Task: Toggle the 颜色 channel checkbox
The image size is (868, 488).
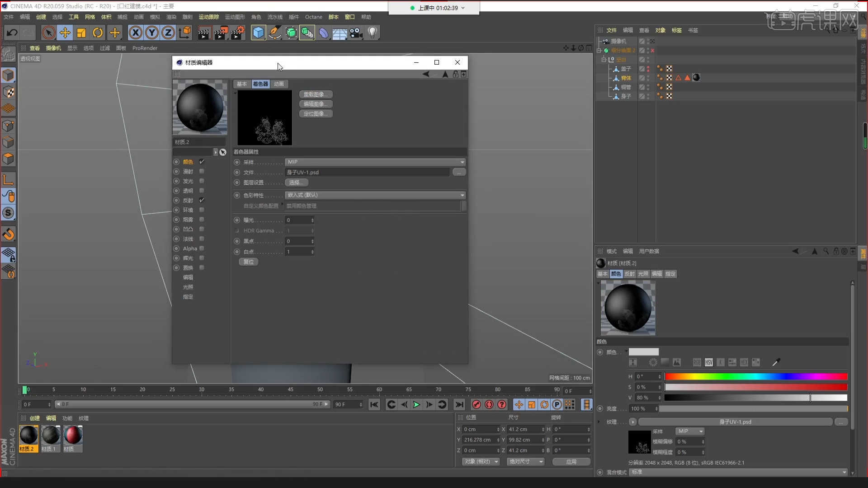Action: [x=202, y=162]
